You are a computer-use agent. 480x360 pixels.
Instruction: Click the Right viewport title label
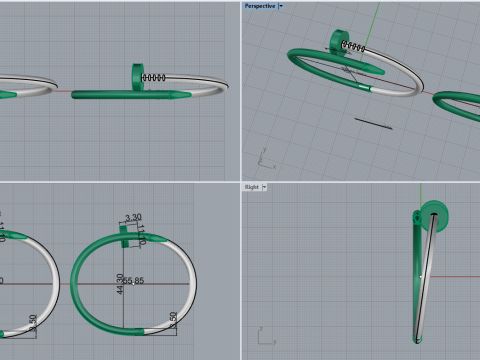pyautogui.click(x=252, y=187)
